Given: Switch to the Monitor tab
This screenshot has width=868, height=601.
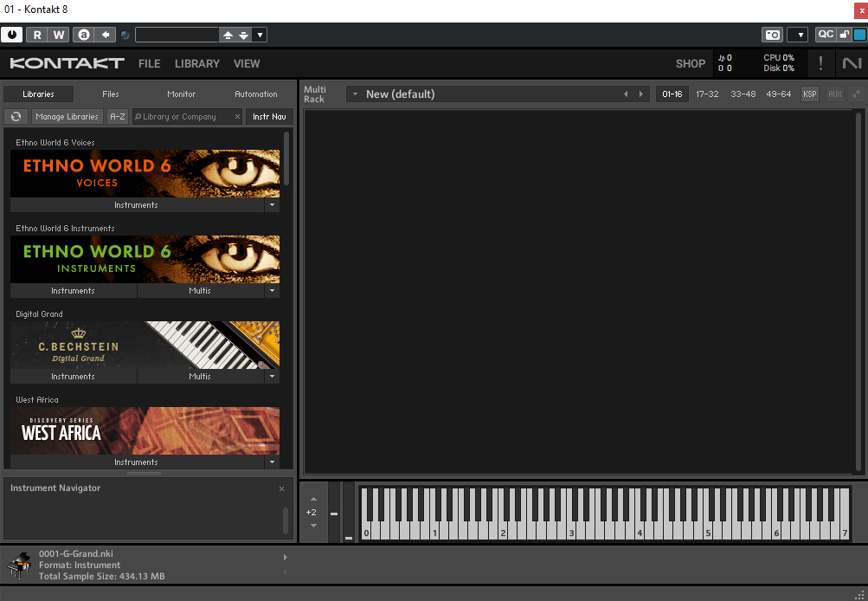Looking at the screenshot, I should pos(181,94).
